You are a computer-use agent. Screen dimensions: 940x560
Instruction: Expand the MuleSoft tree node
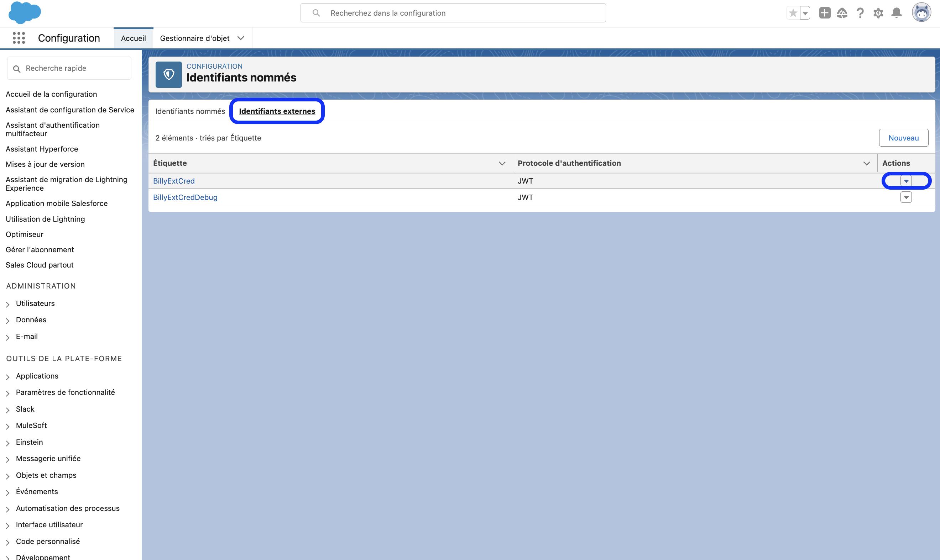click(7, 427)
